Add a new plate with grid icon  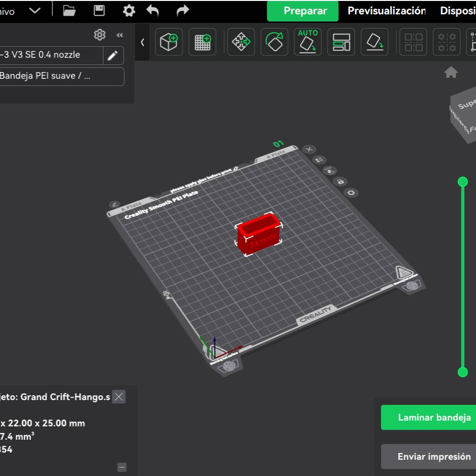pos(202,42)
